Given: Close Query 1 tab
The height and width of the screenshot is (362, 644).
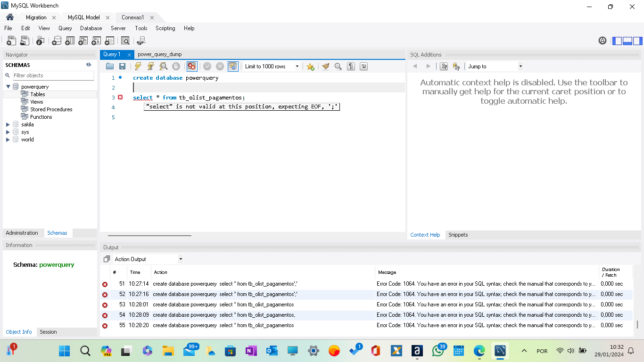Looking at the screenshot, I should point(129,55).
